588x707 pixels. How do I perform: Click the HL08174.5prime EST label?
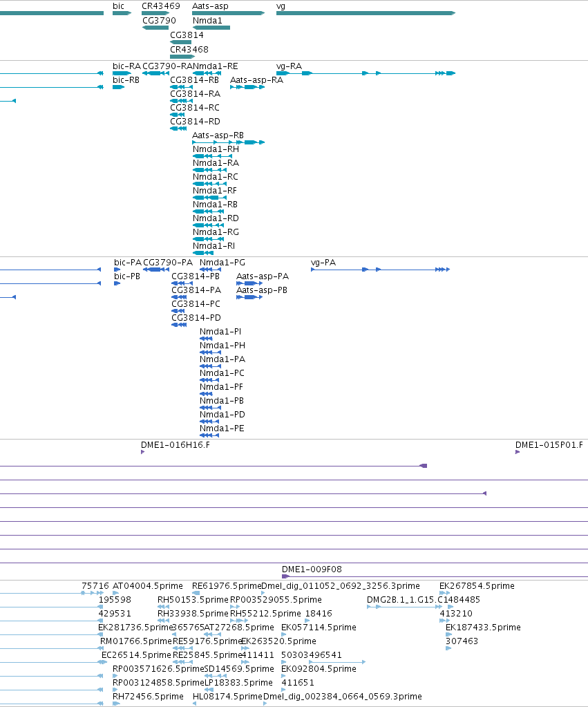(x=227, y=697)
